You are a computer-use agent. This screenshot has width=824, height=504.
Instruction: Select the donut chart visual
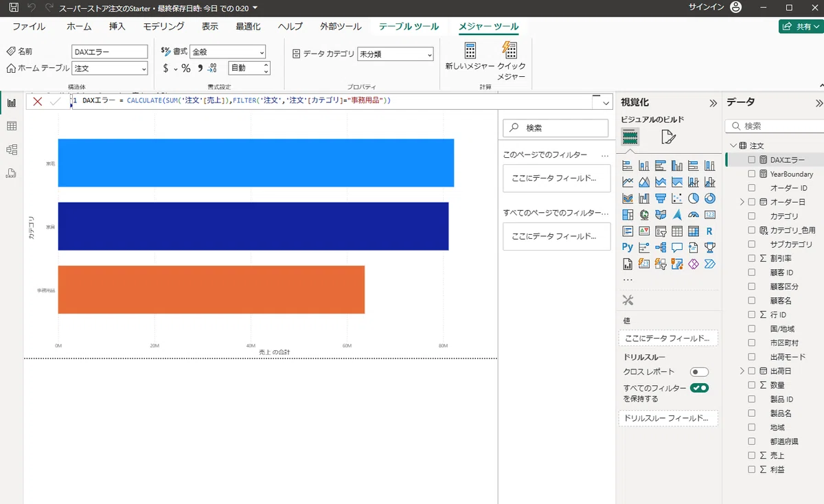click(710, 198)
